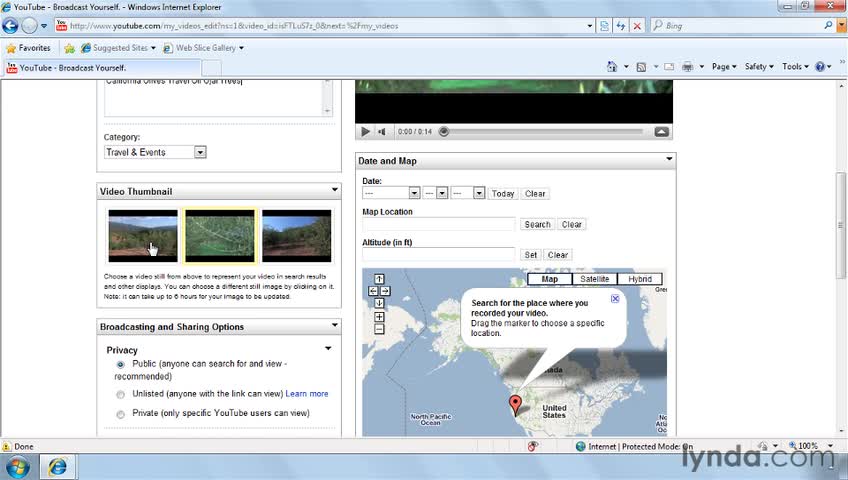Viewport: 848px width, 480px height.
Task: Switch map to Hybrid view
Action: (x=640, y=279)
